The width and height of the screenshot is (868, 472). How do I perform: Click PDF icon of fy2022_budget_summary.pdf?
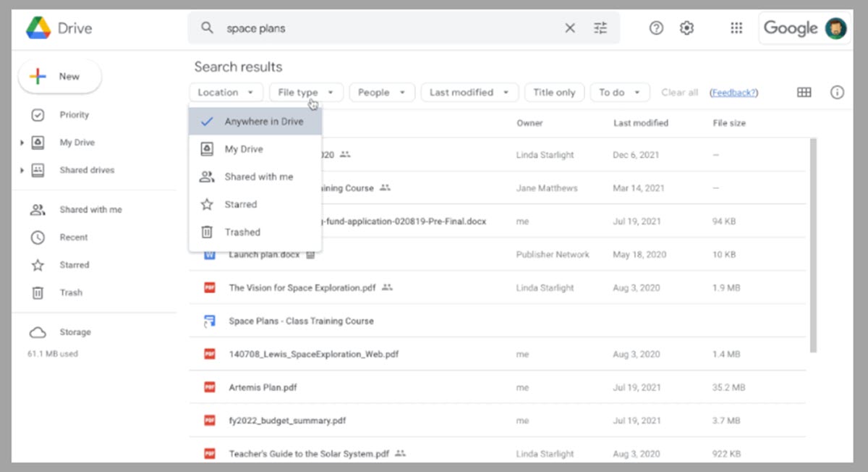210,421
